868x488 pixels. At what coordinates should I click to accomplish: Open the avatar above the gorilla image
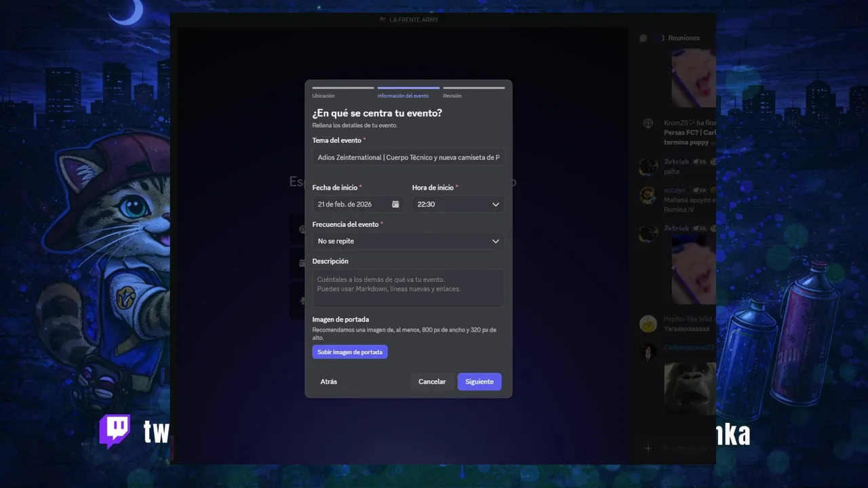click(648, 352)
